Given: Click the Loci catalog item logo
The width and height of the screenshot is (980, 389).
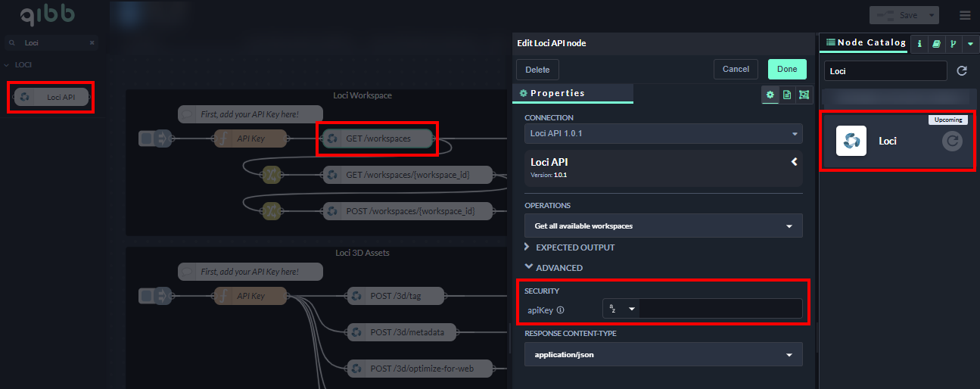Looking at the screenshot, I should (851, 141).
